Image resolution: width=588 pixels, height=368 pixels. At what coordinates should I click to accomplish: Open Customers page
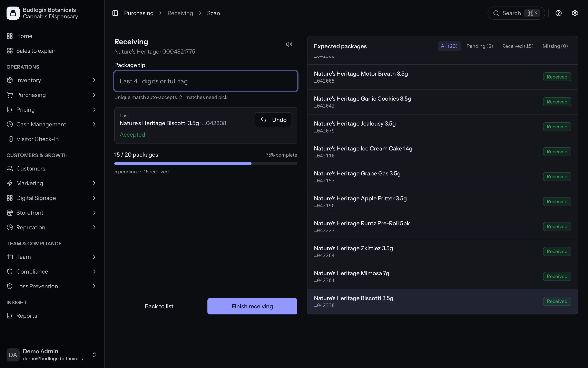[52, 168]
